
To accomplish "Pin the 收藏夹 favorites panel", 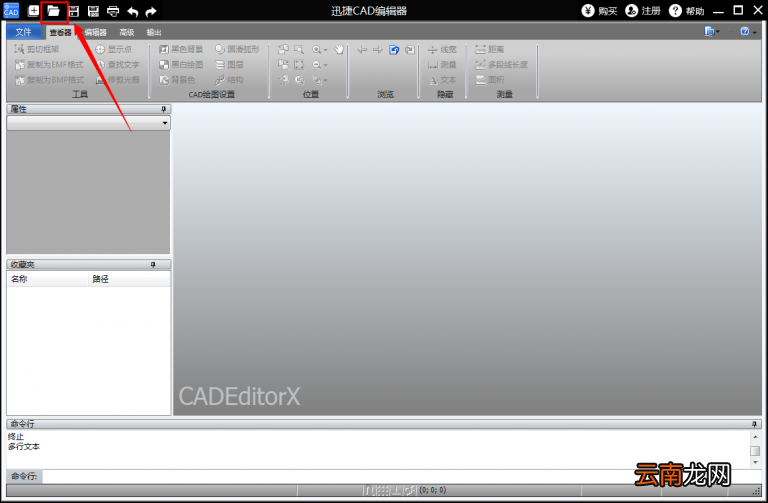I will tap(153, 264).
